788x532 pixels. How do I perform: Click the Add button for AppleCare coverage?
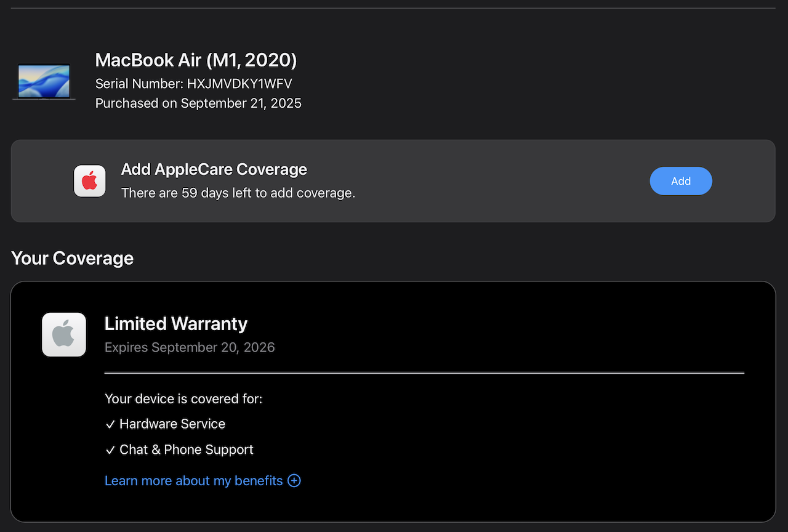click(681, 181)
